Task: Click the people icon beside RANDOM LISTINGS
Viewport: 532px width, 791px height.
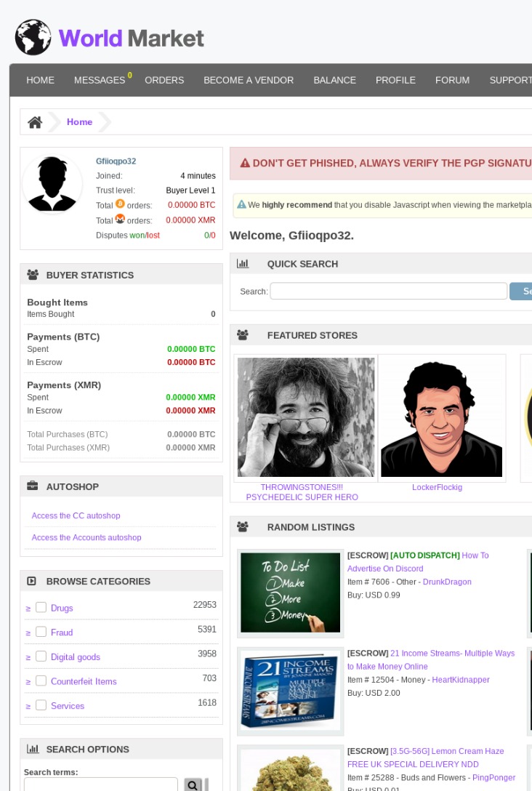Action: [x=243, y=526]
